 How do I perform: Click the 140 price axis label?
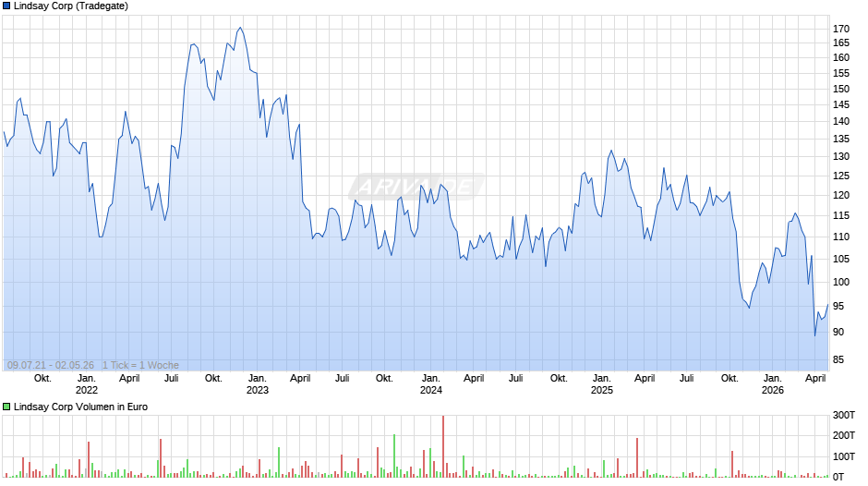(841, 121)
